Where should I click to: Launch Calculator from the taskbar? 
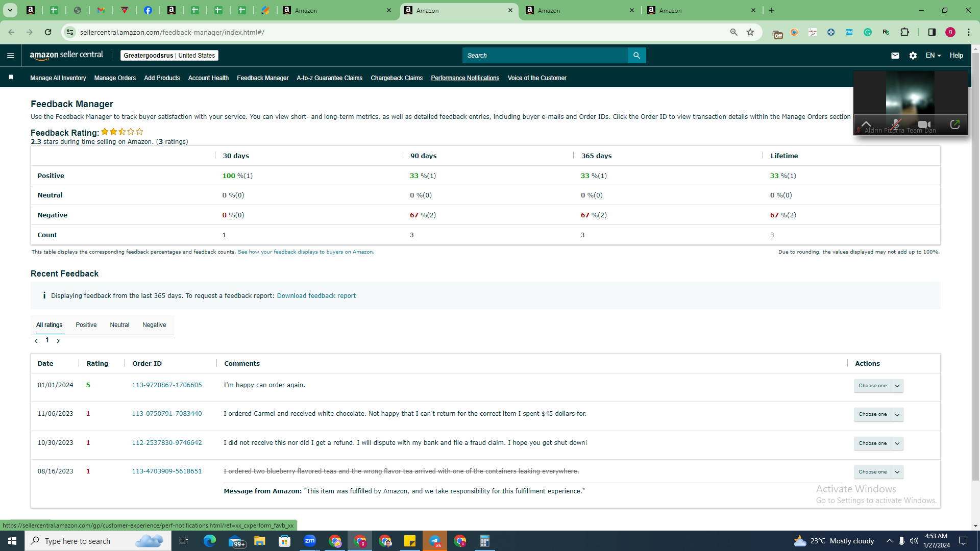(x=485, y=541)
